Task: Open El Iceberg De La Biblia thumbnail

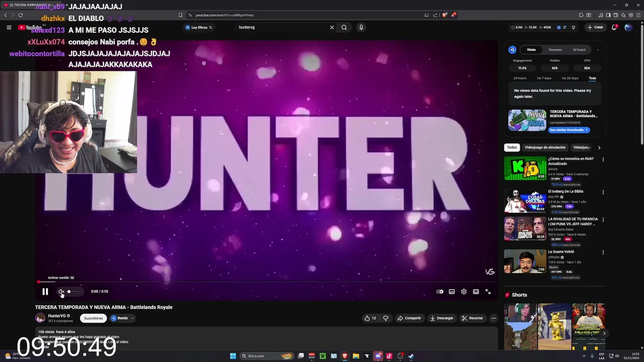Action: click(x=525, y=201)
